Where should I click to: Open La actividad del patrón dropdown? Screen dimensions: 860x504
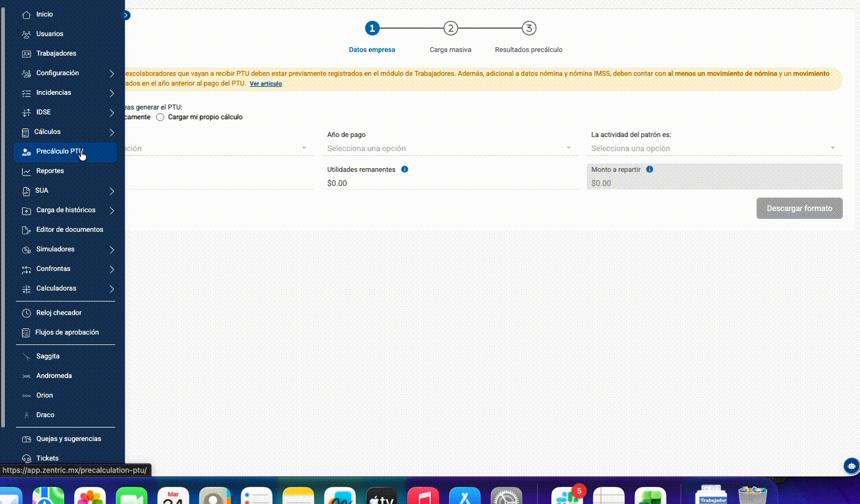[x=714, y=148]
